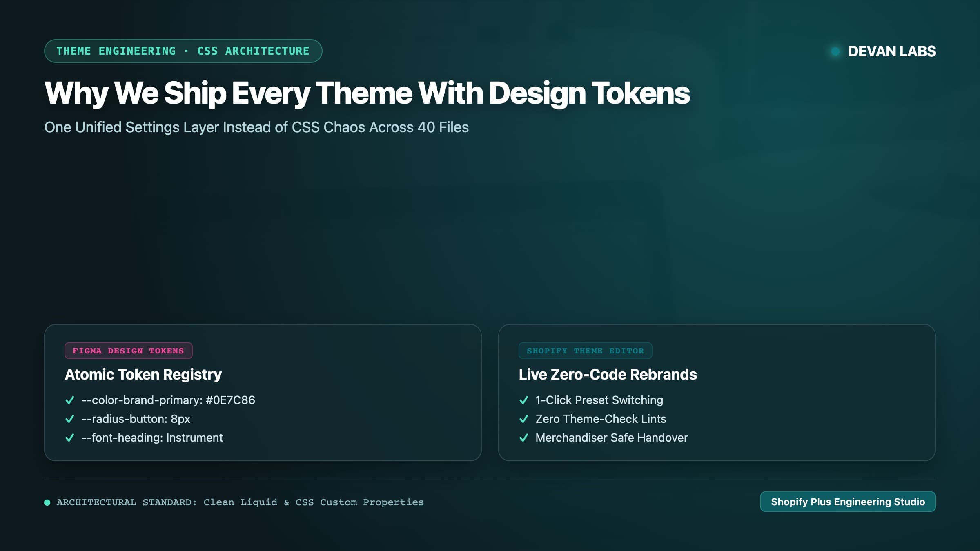This screenshot has height=551, width=980.
Task: Click checkmark next to --radius-button
Action: point(70,419)
